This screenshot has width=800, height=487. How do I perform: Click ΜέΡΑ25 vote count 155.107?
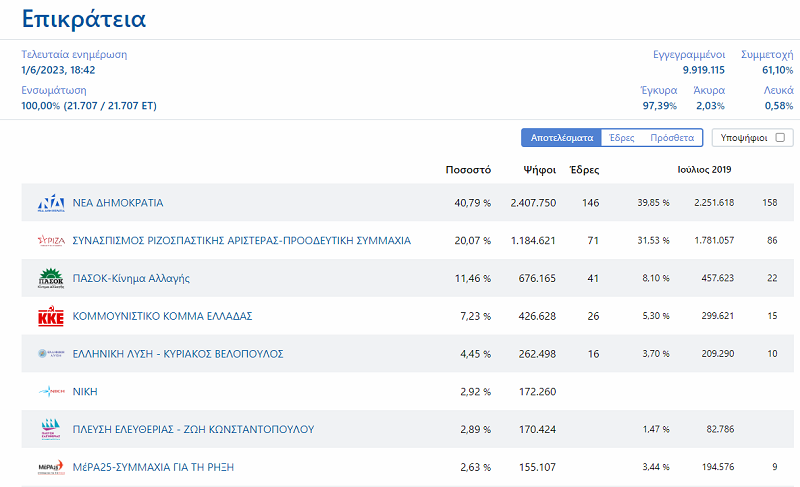tap(537, 467)
